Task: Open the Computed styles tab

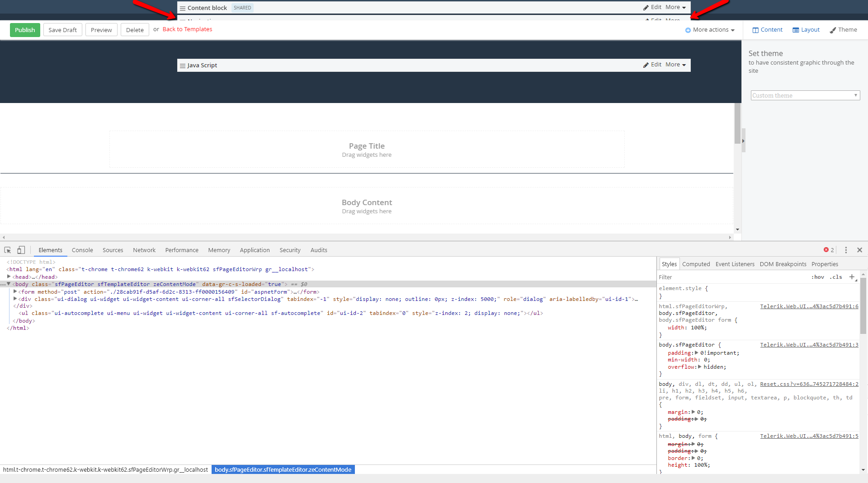Action: (696, 264)
